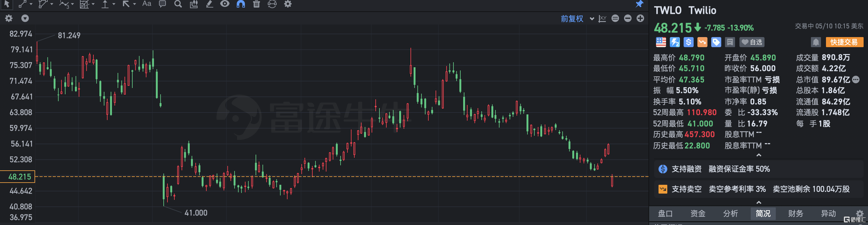Click the blue dollar margin icon
Viewport: 868px width, 225px height.
(x=688, y=42)
